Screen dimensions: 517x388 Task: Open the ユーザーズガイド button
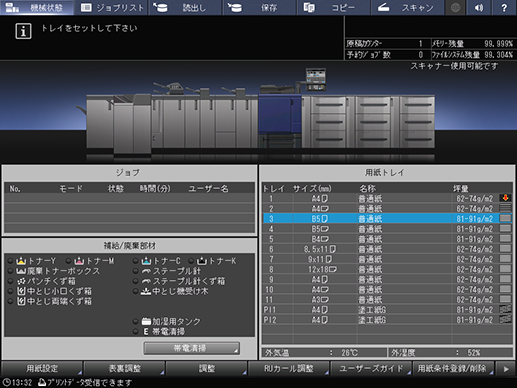371,368
